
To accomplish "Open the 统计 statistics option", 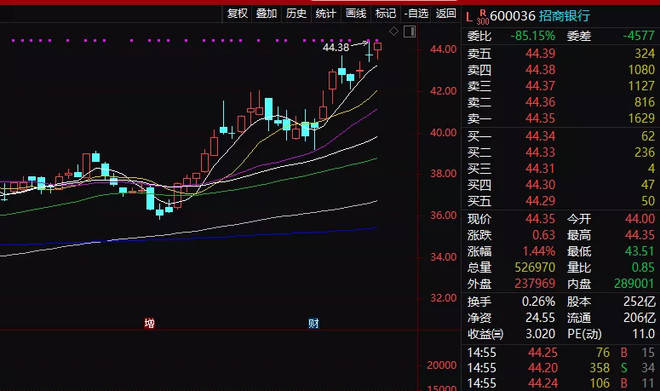I will [326, 14].
